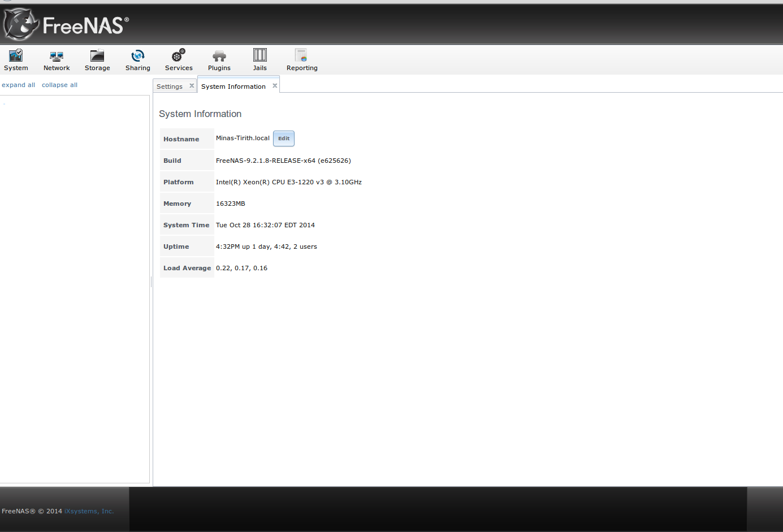This screenshot has width=783, height=532.
Task: Open the Network toolbar icon
Action: tap(57, 59)
